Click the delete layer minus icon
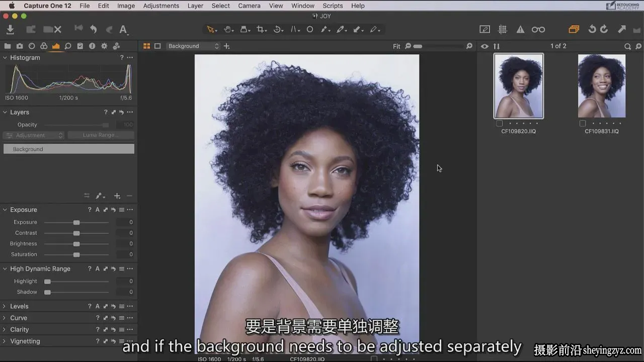 129,196
